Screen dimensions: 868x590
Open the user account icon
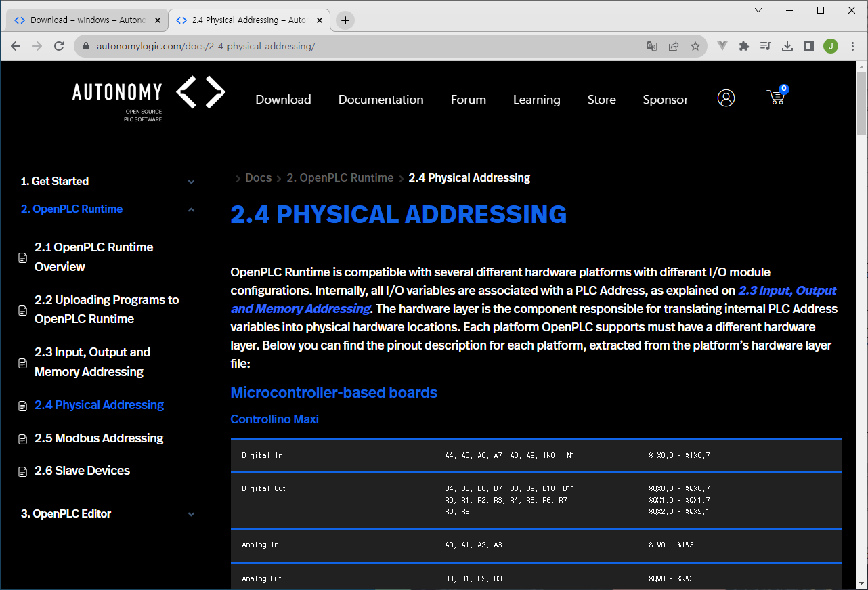pyautogui.click(x=726, y=98)
